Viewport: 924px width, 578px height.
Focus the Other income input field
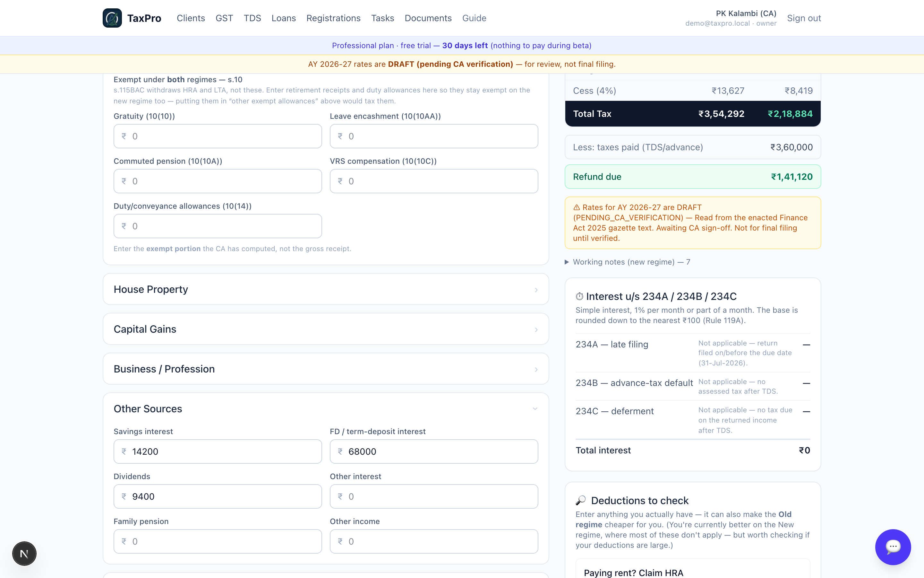coord(434,541)
